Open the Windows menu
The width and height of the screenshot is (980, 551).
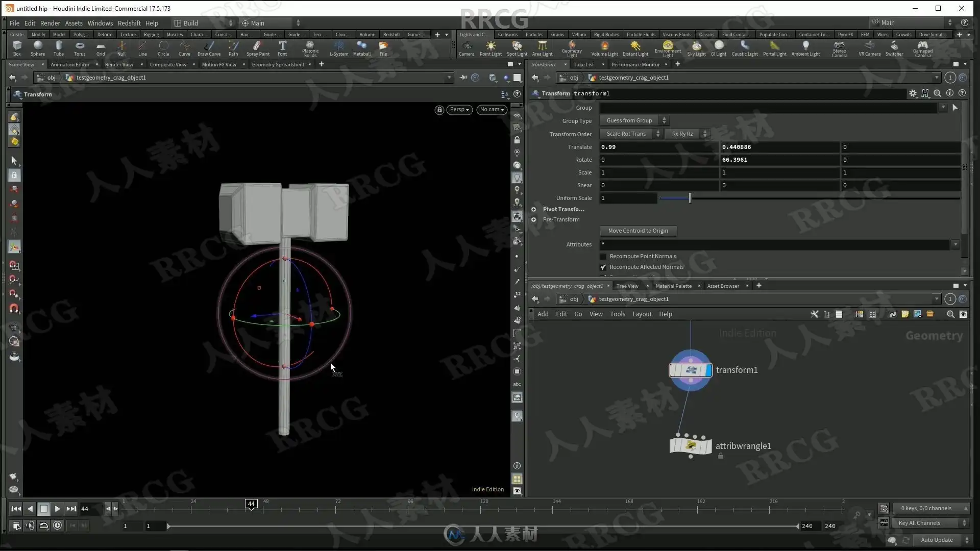[x=100, y=23]
